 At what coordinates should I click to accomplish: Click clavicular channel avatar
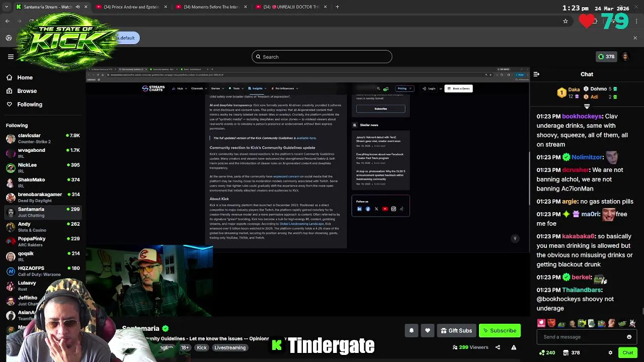11,138
